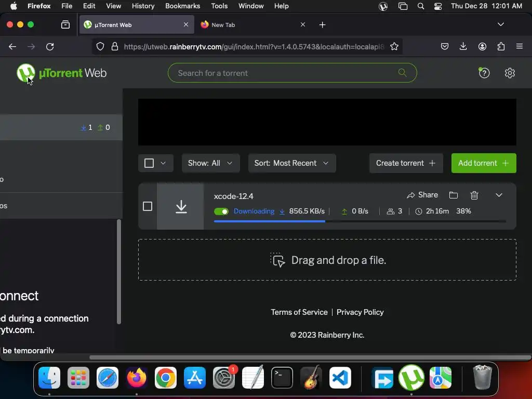Viewport: 532px width, 399px height.
Task: Open the Edit menu
Action: [89, 6]
